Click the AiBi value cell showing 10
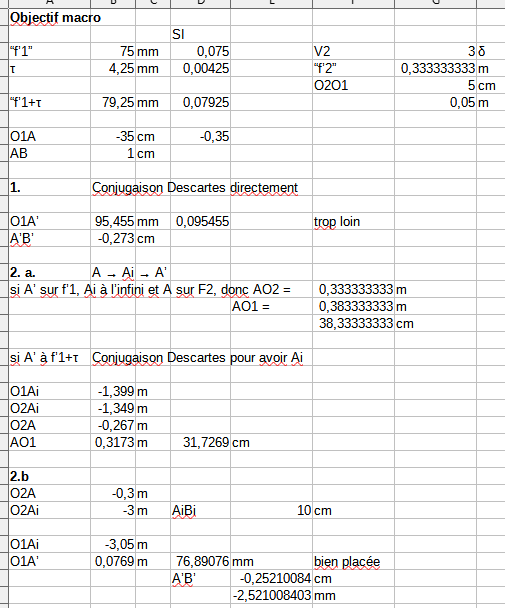 click(271, 511)
